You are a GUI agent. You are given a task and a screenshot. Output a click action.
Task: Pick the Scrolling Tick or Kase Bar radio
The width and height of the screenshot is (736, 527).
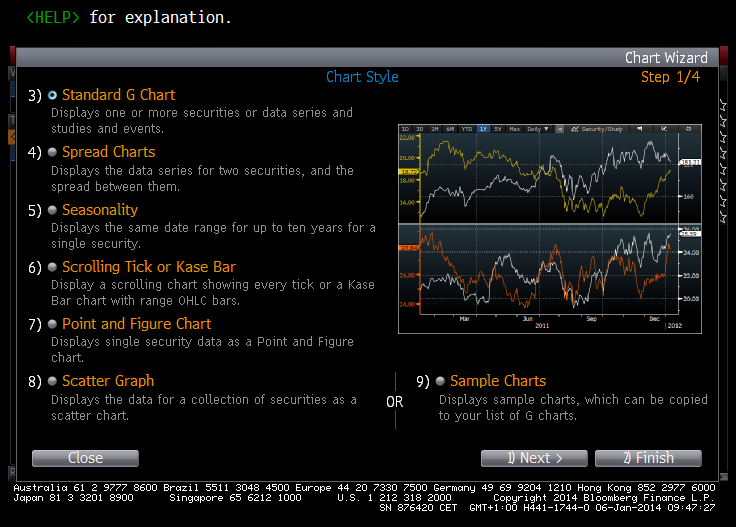coord(53,267)
